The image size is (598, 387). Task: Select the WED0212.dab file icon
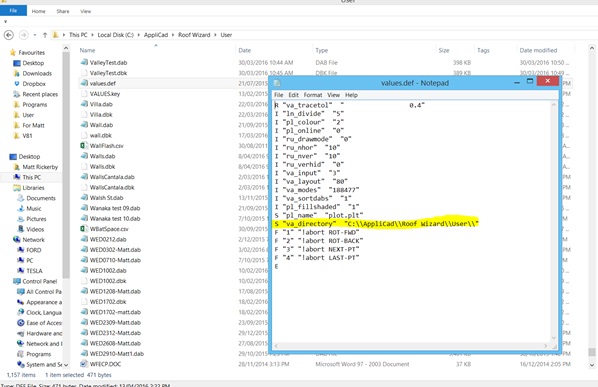84,239
